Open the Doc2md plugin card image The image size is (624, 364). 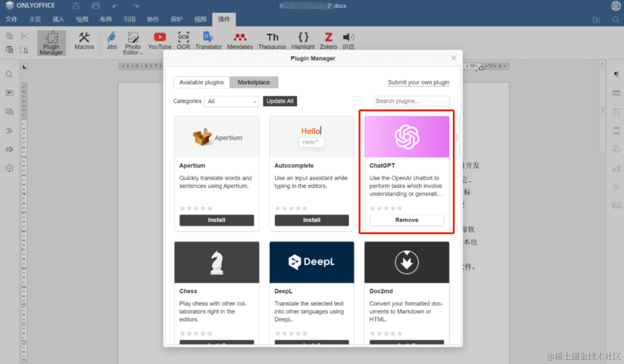click(407, 262)
